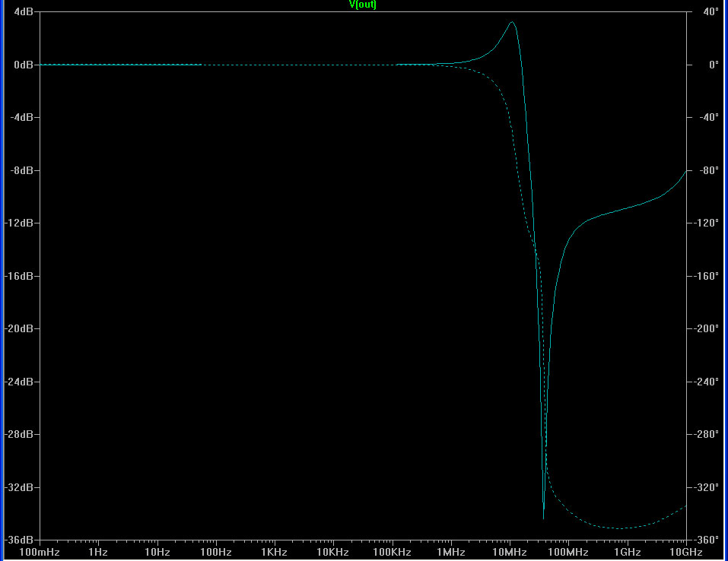
Task: Click the -20dB left axis label
Action: 20,329
